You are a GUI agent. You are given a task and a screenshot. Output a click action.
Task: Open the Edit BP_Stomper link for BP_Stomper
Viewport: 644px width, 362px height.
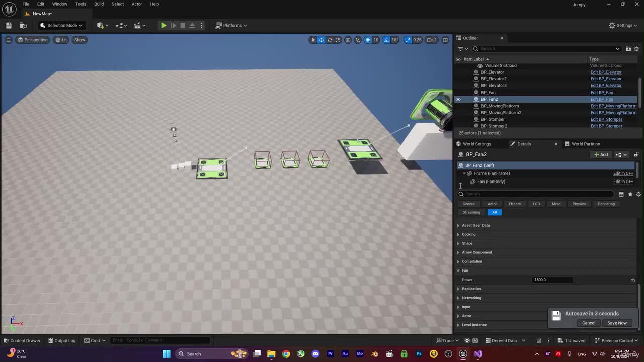point(606,119)
